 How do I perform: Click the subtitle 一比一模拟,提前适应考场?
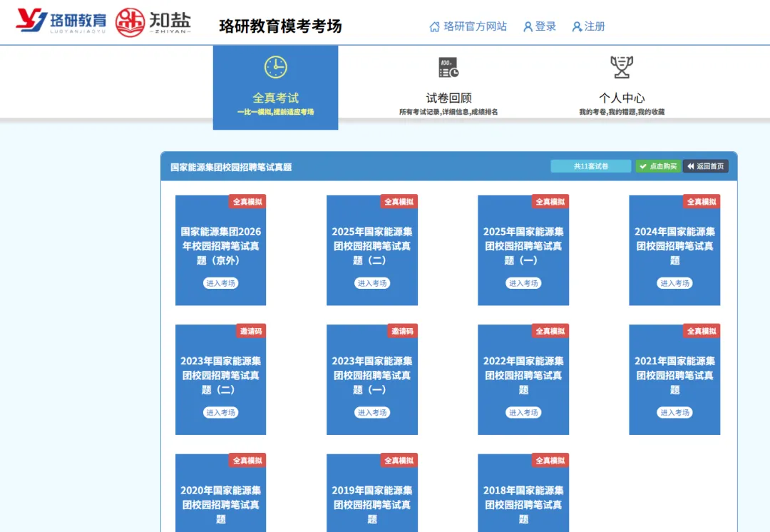(275, 112)
